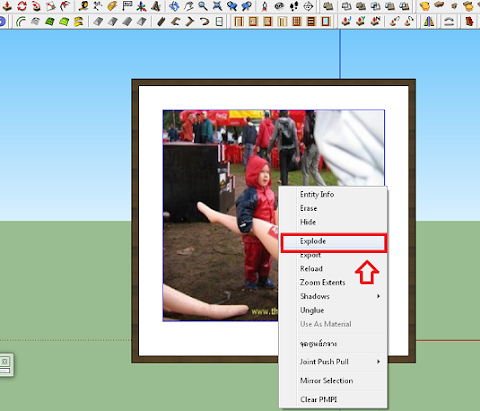
Task: Click the framed photo of child
Action: point(220,215)
